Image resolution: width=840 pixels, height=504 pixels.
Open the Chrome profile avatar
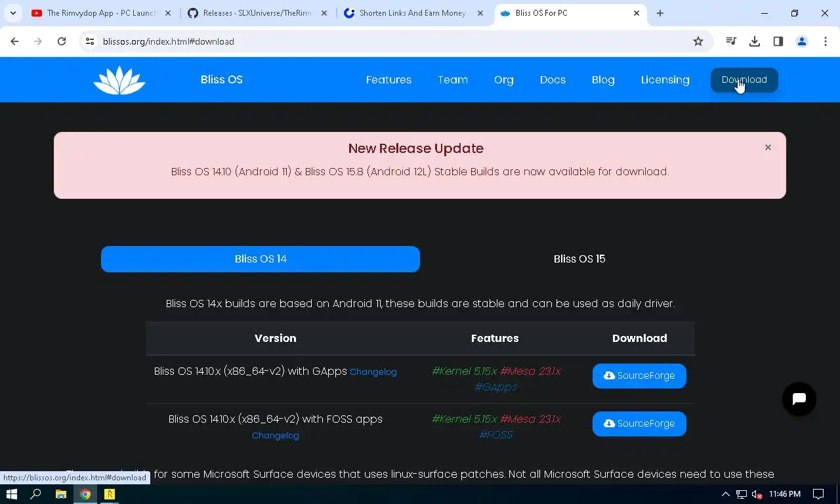[x=802, y=41]
